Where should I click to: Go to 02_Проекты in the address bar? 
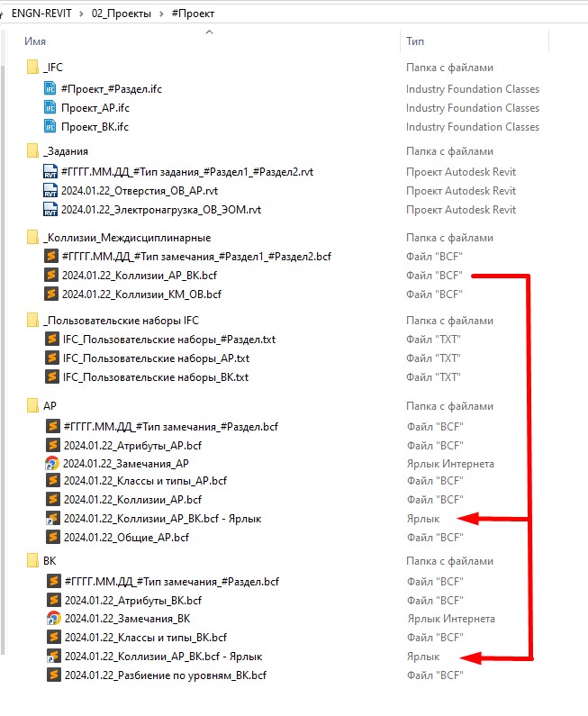click(x=122, y=14)
